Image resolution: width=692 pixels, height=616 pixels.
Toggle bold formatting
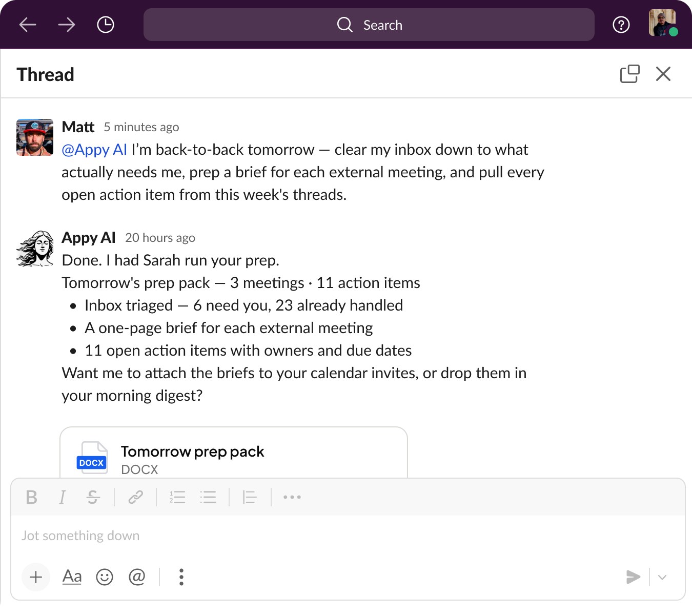tap(31, 497)
